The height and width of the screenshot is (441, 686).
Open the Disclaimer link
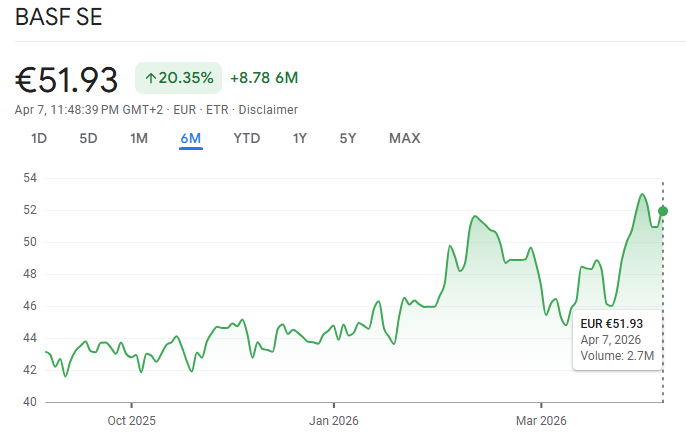[268, 110]
